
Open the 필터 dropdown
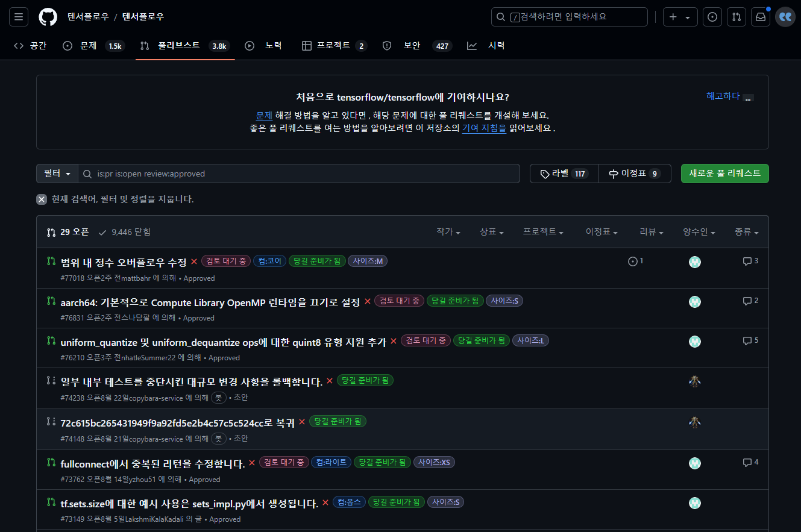click(x=58, y=174)
